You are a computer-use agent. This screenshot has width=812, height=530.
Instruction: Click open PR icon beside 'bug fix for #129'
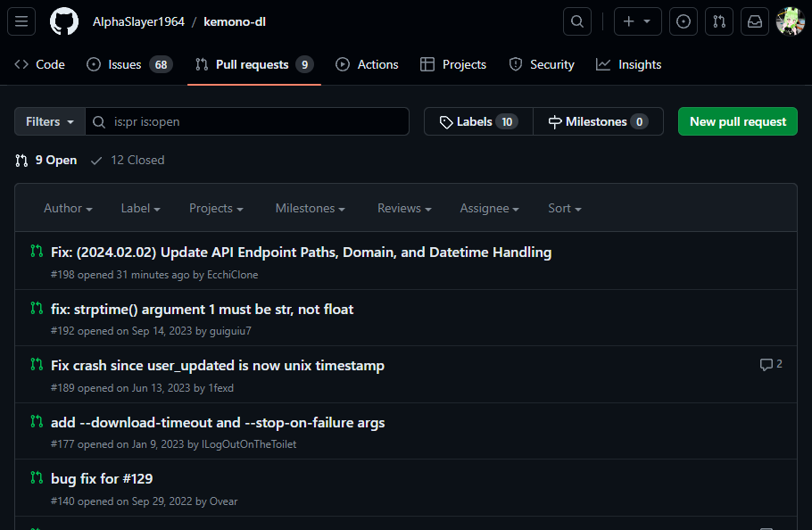point(37,477)
